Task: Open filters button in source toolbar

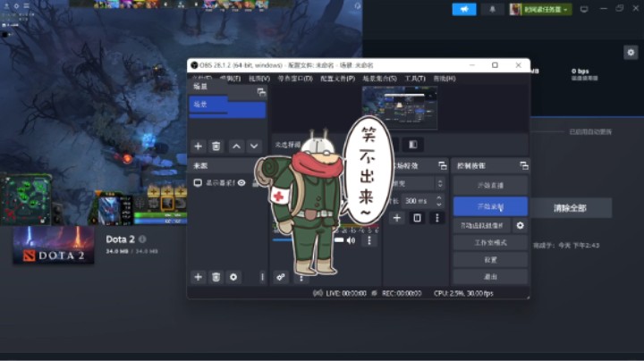Action: [x=412, y=145]
